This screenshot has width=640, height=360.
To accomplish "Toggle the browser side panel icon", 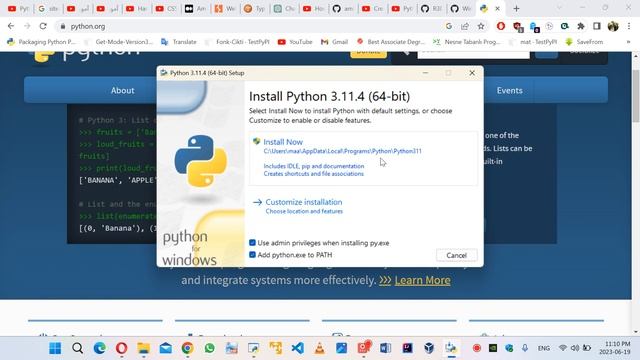I will tap(597, 26).
